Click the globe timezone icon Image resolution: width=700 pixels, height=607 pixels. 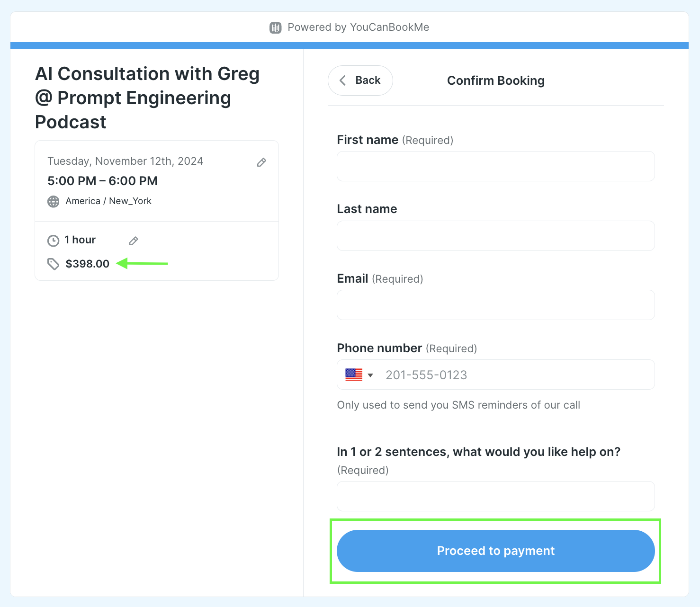pyautogui.click(x=54, y=202)
